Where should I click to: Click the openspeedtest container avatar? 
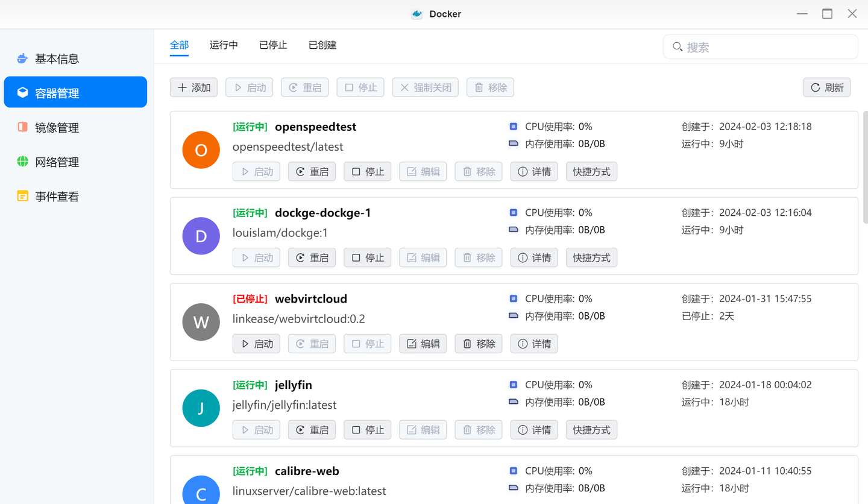(x=201, y=150)
